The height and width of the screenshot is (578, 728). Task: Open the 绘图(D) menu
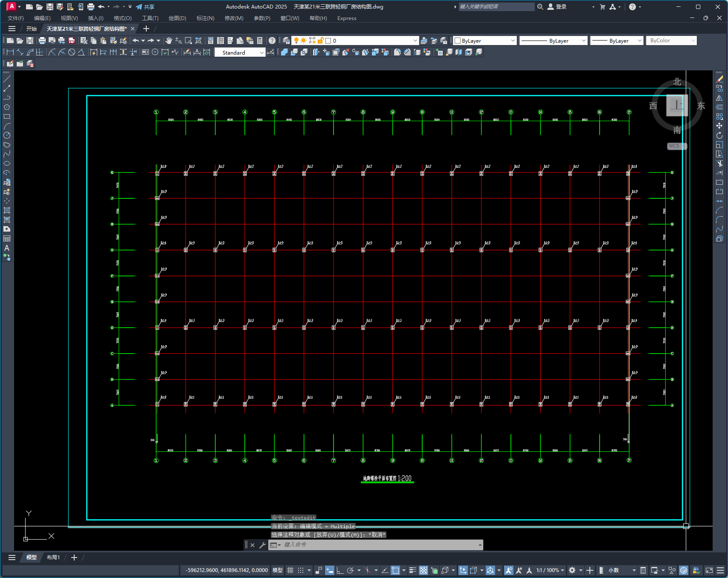[177, 18]
